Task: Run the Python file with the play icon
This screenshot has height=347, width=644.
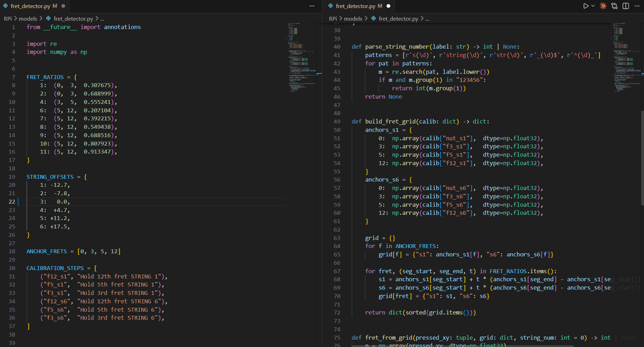Action: click(x=586, y=6)
